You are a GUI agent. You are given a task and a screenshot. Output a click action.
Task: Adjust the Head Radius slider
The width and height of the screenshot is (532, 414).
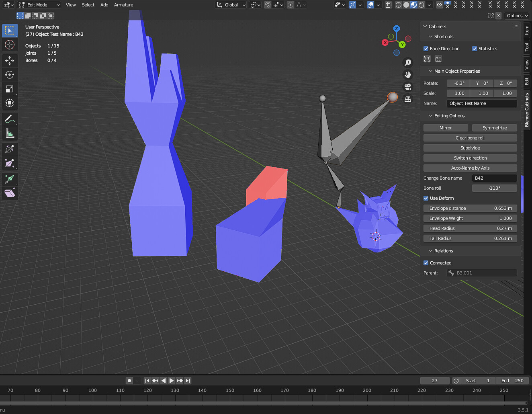pyautogui.click(x=470, y=228)
